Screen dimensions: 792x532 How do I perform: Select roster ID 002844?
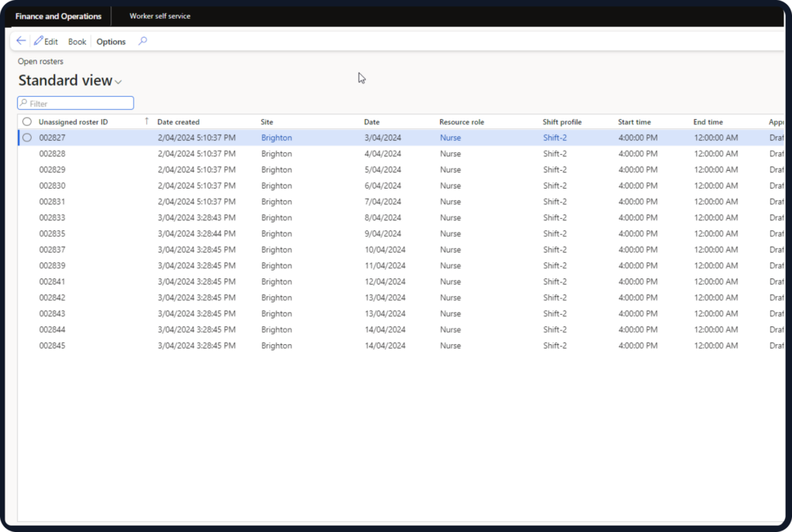(52, 329)
